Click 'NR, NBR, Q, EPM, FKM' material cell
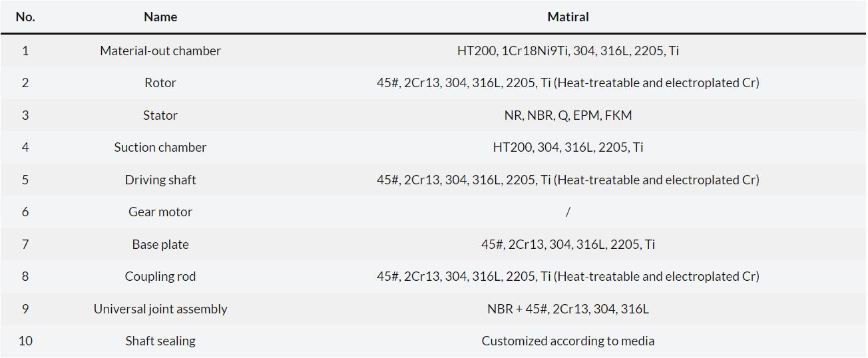Screen dimensions: 868x358 pos(568,115)
